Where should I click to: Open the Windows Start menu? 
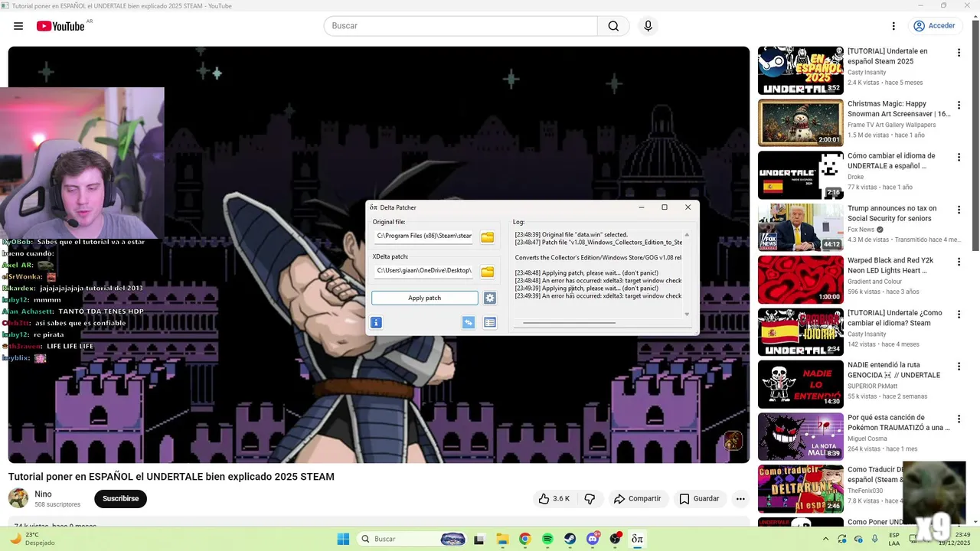[343, 539]
